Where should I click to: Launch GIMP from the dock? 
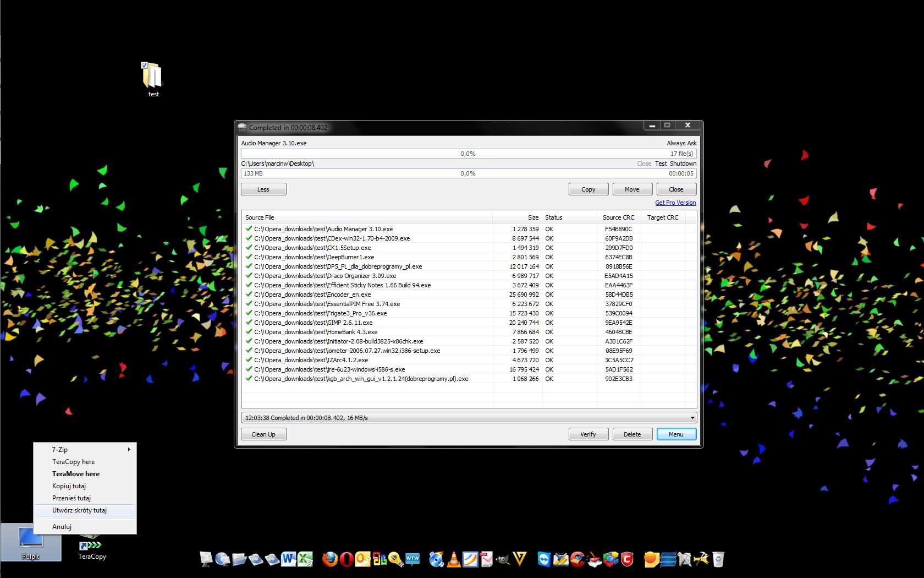(x=503, y=560)
